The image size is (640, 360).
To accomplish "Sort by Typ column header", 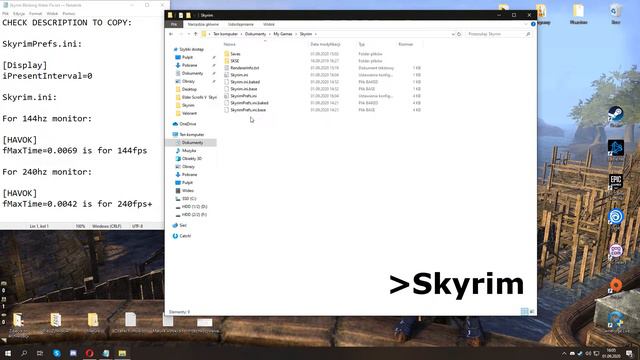I will point(362,44).
